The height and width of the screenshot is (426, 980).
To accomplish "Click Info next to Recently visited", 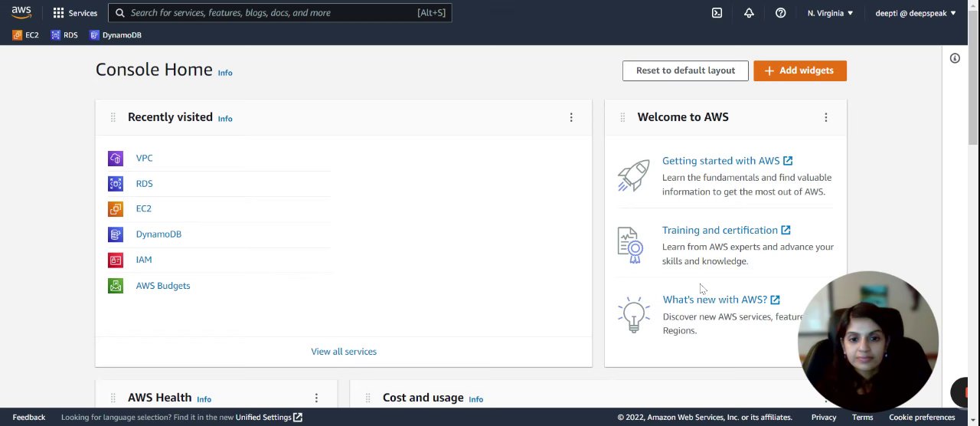I will [225, 119].
